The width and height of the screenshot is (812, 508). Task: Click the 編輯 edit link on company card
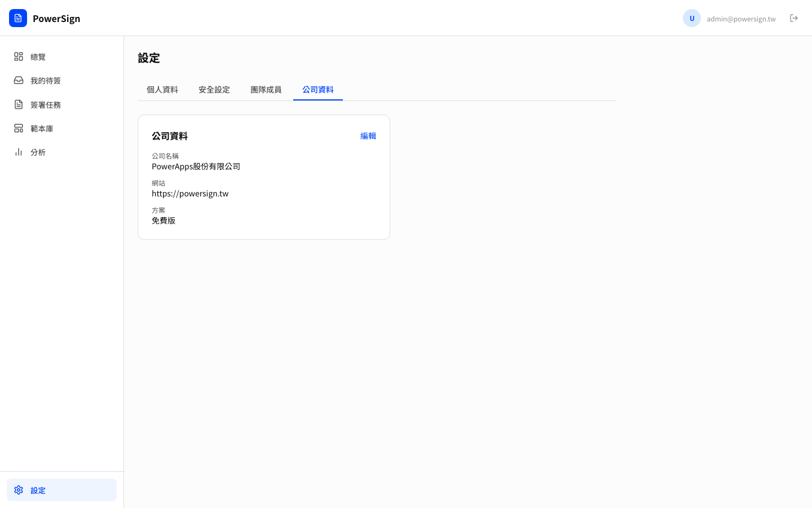pos(368,135)
